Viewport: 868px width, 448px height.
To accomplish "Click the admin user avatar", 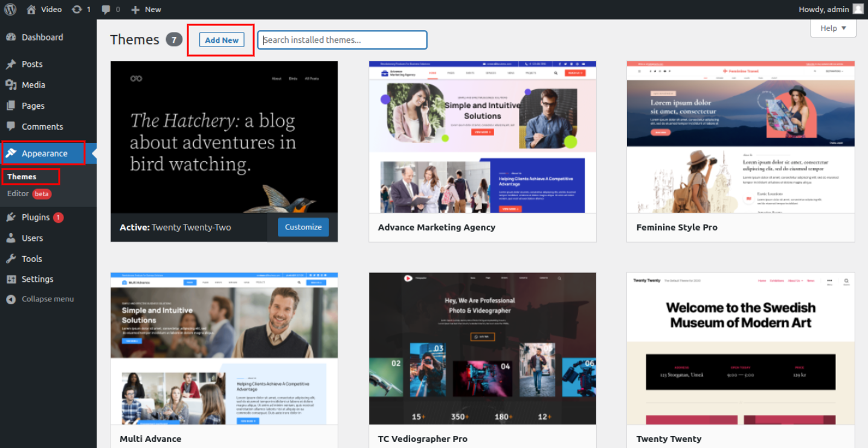I will point(858,9).
